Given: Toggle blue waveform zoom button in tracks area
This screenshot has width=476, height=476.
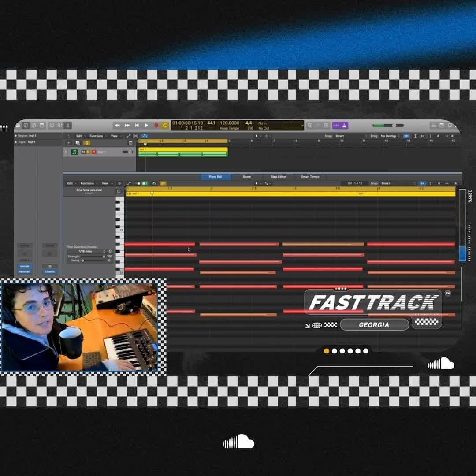Looking at the screenshot, I should point(406,136).
